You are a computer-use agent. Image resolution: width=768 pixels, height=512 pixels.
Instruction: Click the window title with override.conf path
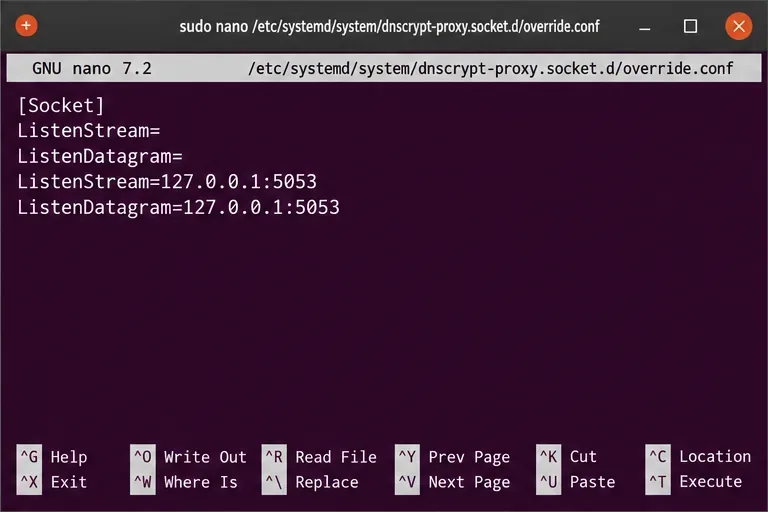tap(389, 26)
